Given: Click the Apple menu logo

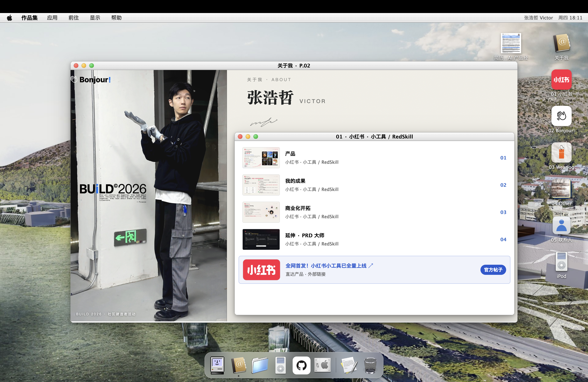Looking at the screenshot, I should point(10,18).
